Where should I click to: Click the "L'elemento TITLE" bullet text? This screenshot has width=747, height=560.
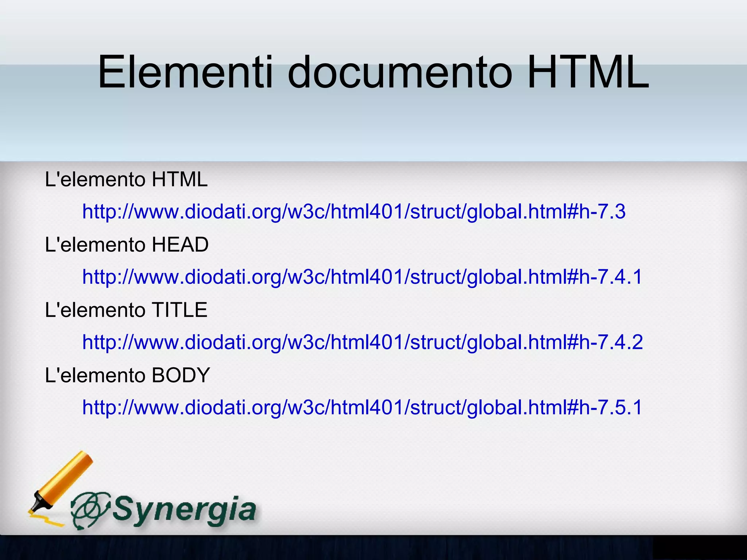pos(126,310)
